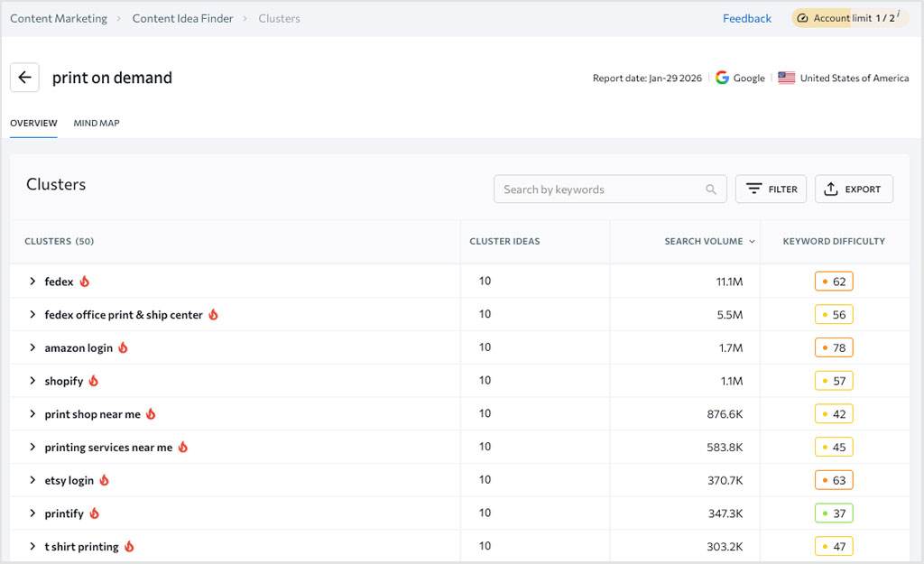Click the flame icon next to t shirt printing

coord(128,546)
